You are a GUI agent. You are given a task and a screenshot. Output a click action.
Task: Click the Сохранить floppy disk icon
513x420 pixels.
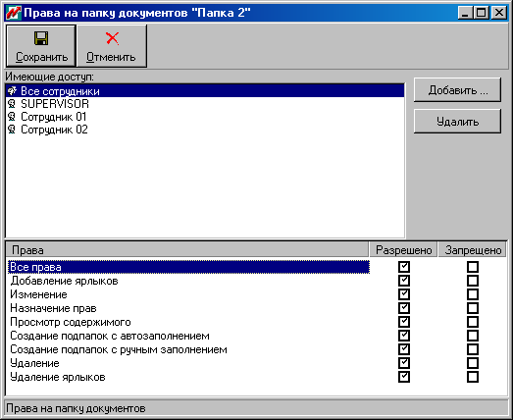click(41, 38)
